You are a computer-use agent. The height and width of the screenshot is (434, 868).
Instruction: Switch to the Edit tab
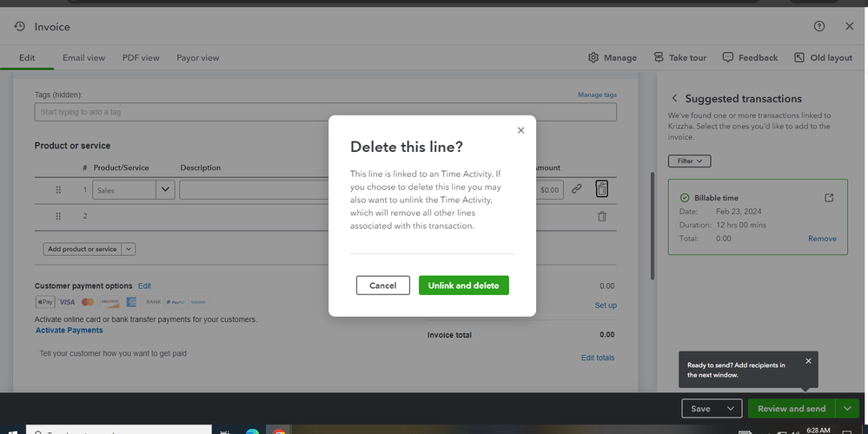click(x=27, y=57)
